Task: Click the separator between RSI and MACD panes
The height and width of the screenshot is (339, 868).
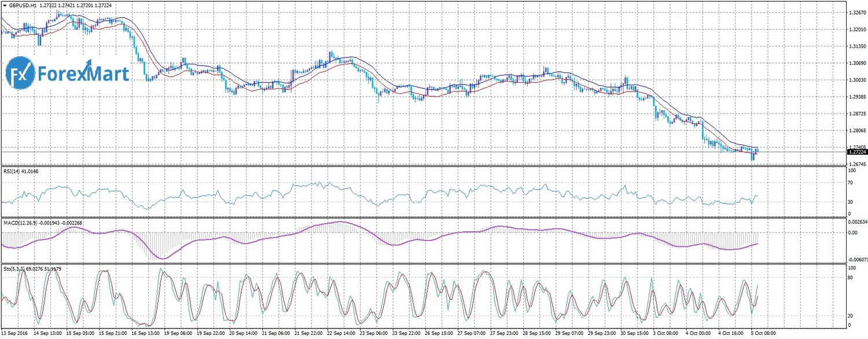Action: click(422, 218)
